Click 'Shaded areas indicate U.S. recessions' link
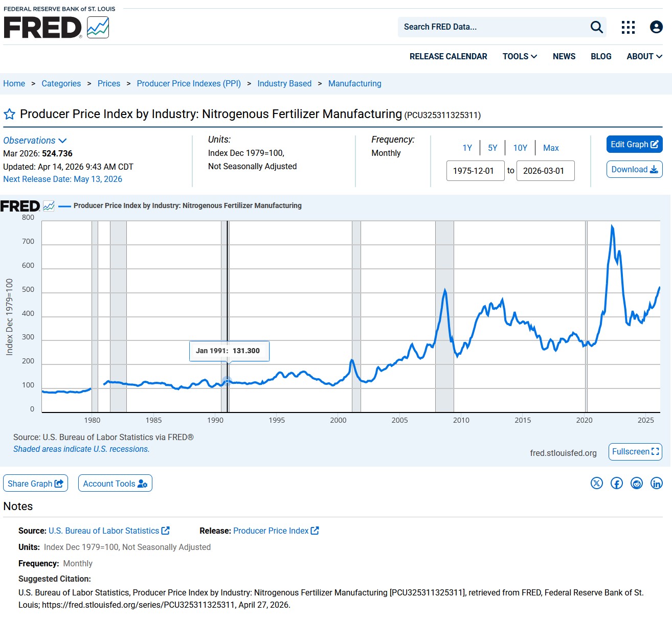672x620 pixels. (x=81, y=449)
